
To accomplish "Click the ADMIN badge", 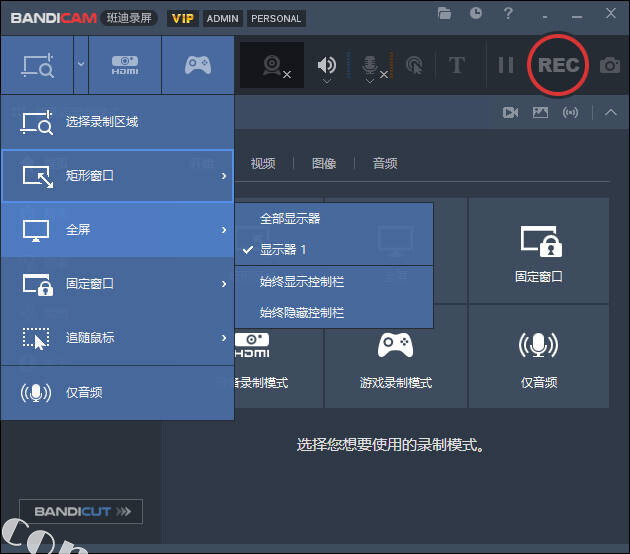I will (x=223, y=18).
